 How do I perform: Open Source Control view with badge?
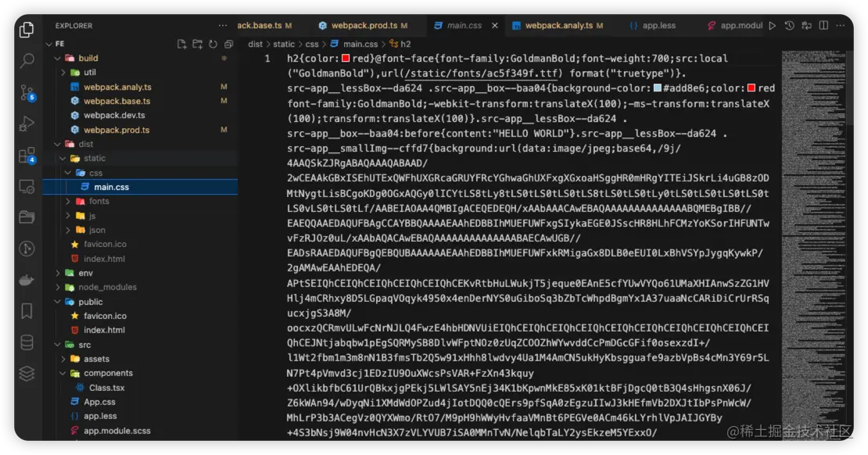(27, 92)
